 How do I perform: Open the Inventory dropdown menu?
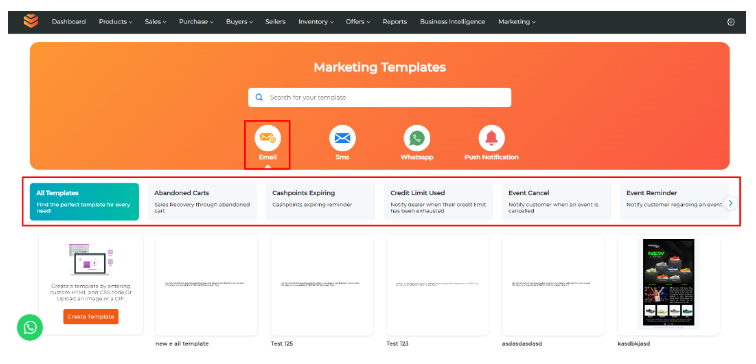pos(316,22)
